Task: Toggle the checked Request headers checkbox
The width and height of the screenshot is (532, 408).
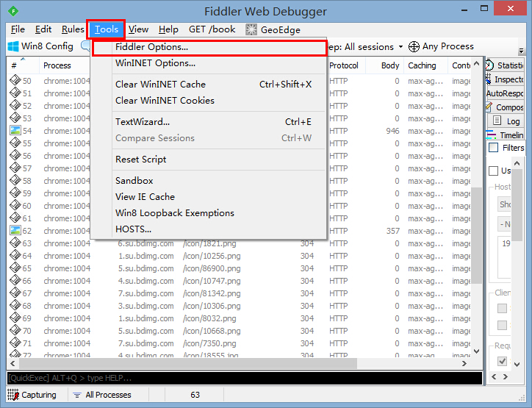Action: click(502, 361)
